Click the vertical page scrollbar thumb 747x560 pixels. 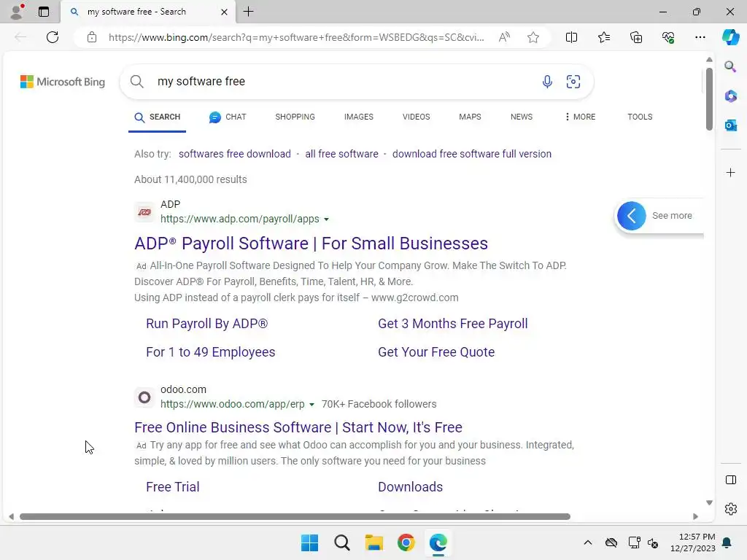[x=709, y=99]
